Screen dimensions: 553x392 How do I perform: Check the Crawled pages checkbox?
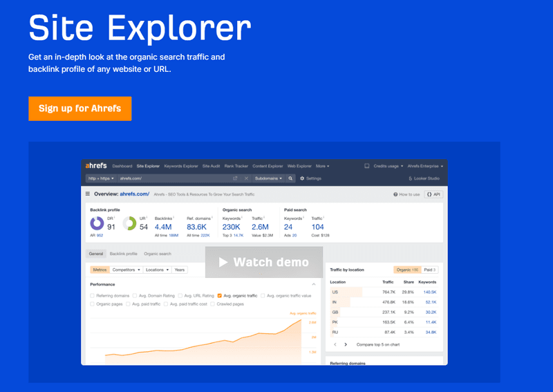click(212, 304)
